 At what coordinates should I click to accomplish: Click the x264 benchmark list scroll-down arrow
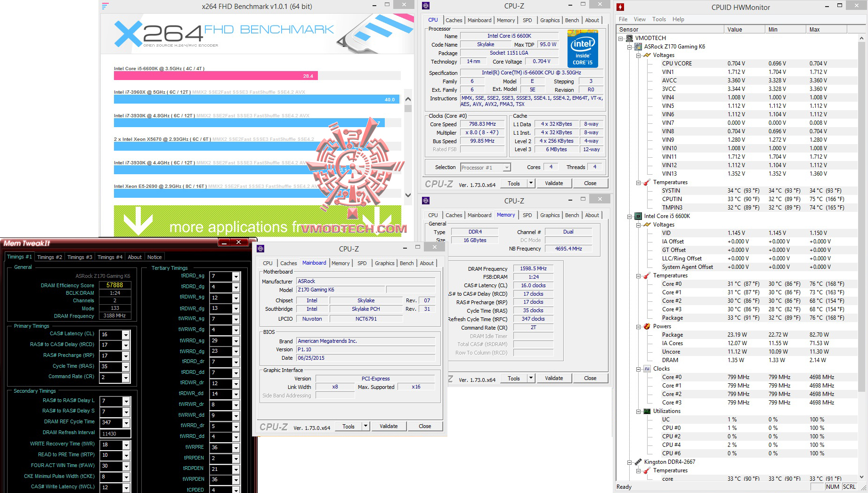click(x=408, y=194)
